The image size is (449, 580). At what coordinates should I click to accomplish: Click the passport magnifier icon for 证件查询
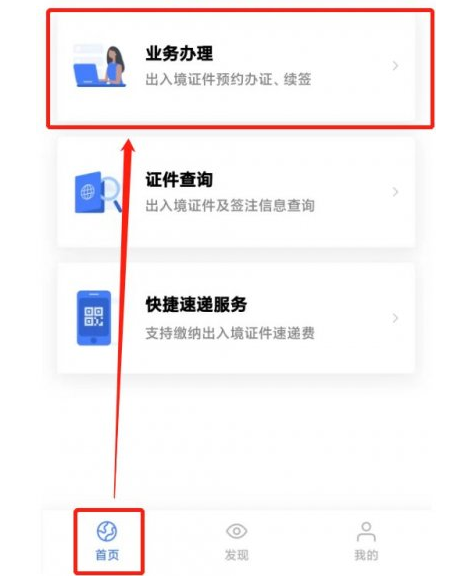pyautogui.click(x=98, y=192)
